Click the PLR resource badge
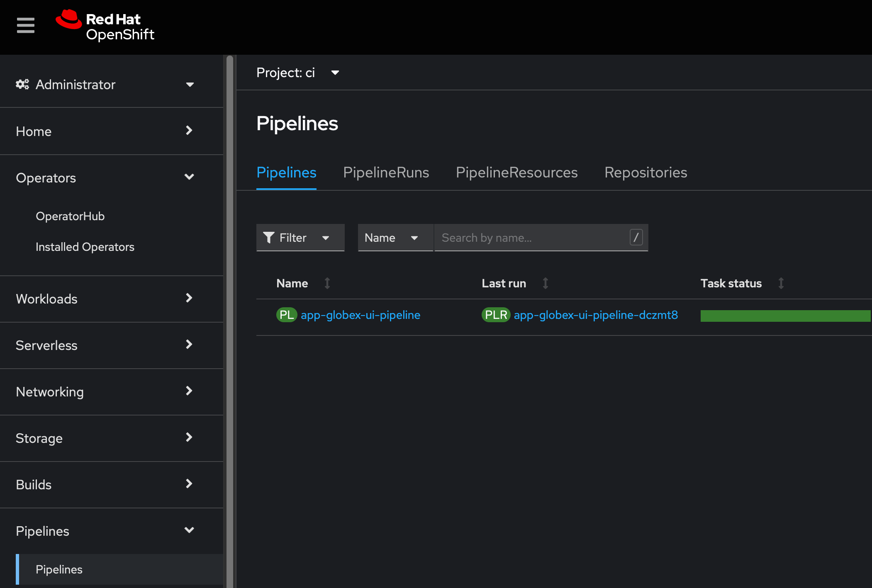Image resolution: width=872 pixels, height=588 pixels. click(496, 315)
